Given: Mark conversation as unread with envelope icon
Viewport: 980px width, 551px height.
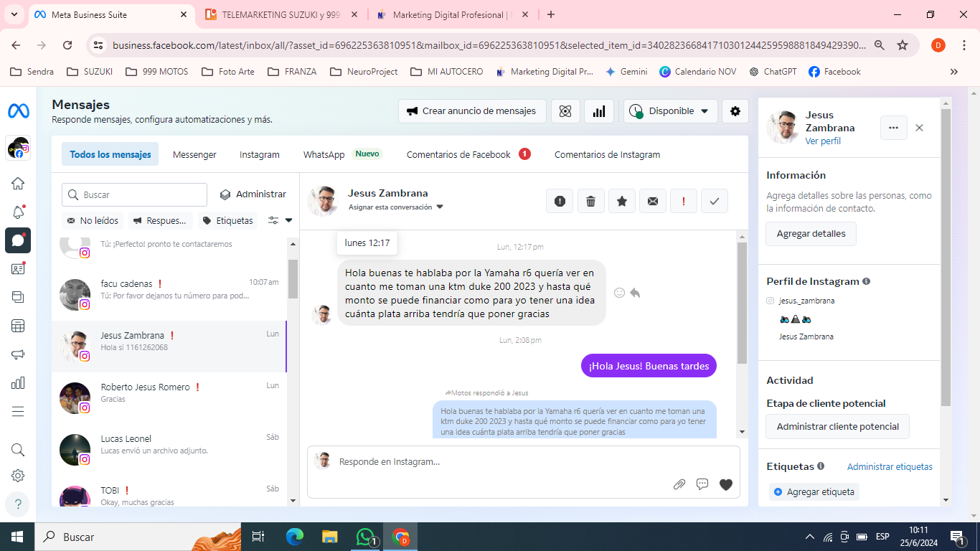Looking at the screenshot, I should (653, 202).
